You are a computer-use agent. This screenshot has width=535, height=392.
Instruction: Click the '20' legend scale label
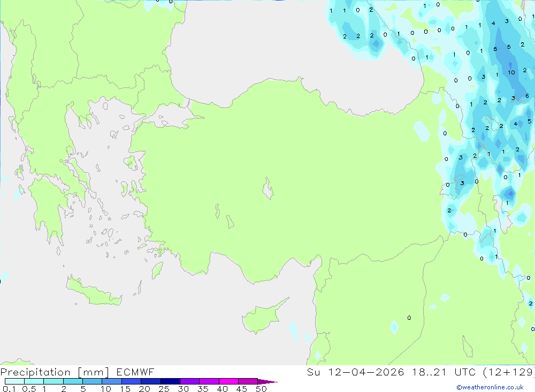point(144,389)
